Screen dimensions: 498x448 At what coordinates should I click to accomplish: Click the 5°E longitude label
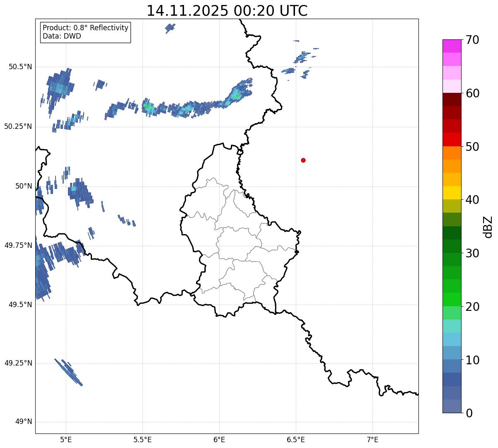tap(66, 439)
